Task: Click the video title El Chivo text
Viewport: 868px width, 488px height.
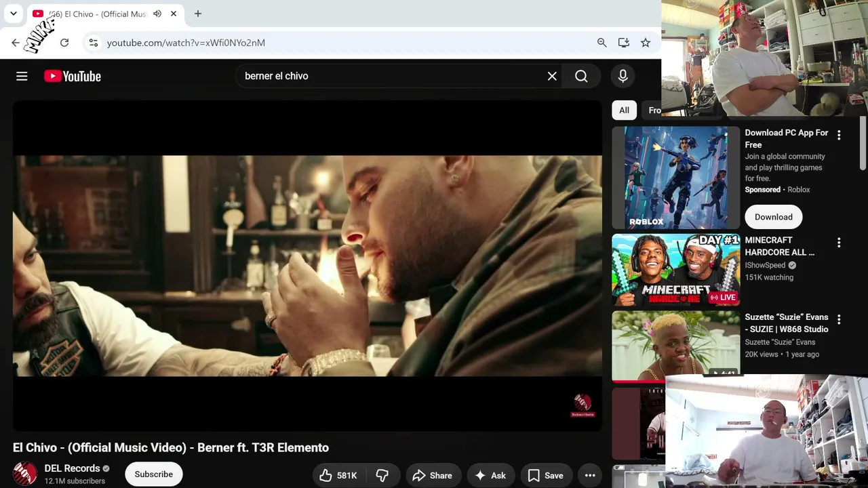Action: point(171,448)
